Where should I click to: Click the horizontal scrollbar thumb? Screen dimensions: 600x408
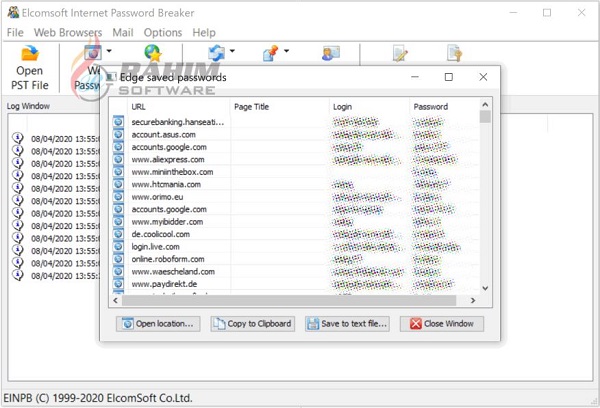click(x=289, y=300)
